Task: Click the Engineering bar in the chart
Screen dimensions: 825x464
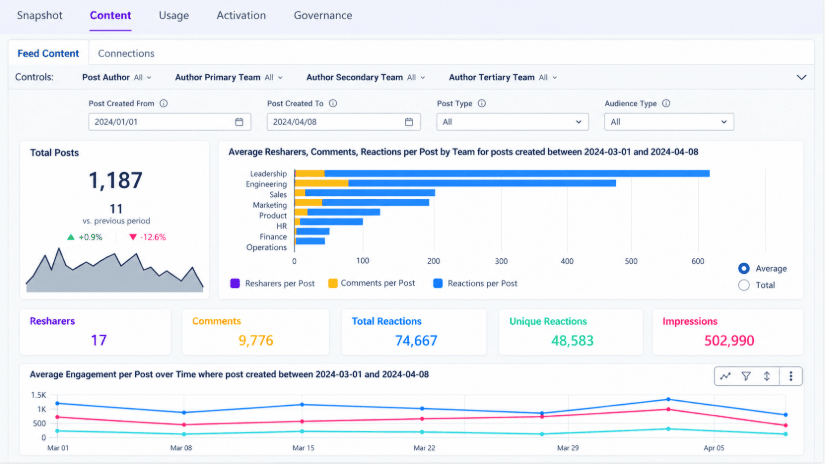Action: coord(455,184)
